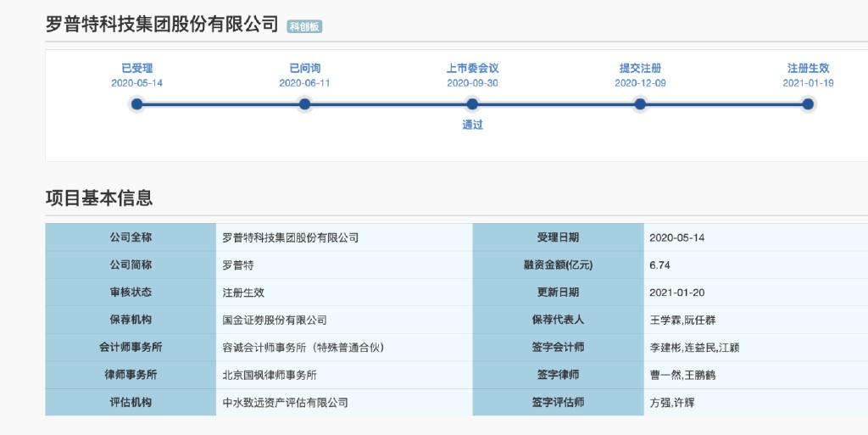Image resolution: width=868 pixels, height=435 pixels.
Task: Click the 通过 result text under timeline
Action: click(472, 125)
